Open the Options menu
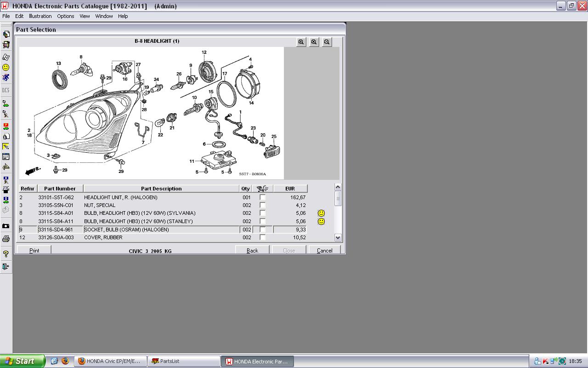Viewport: 588px width, 368px height. 66,16
